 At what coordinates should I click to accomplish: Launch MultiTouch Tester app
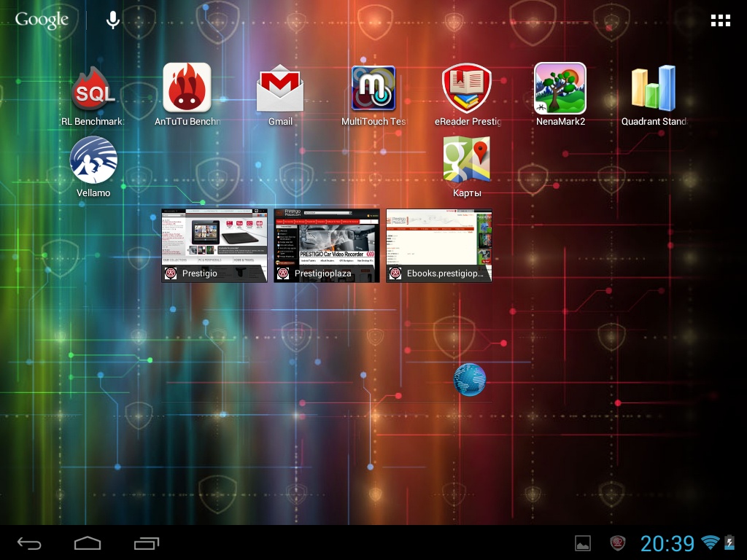[x=373, y=89]
